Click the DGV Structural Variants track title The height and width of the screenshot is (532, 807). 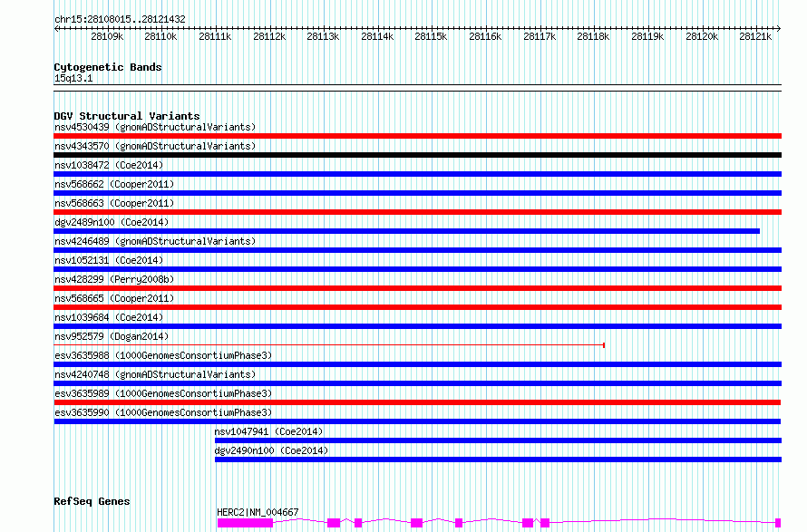[127, 116]
